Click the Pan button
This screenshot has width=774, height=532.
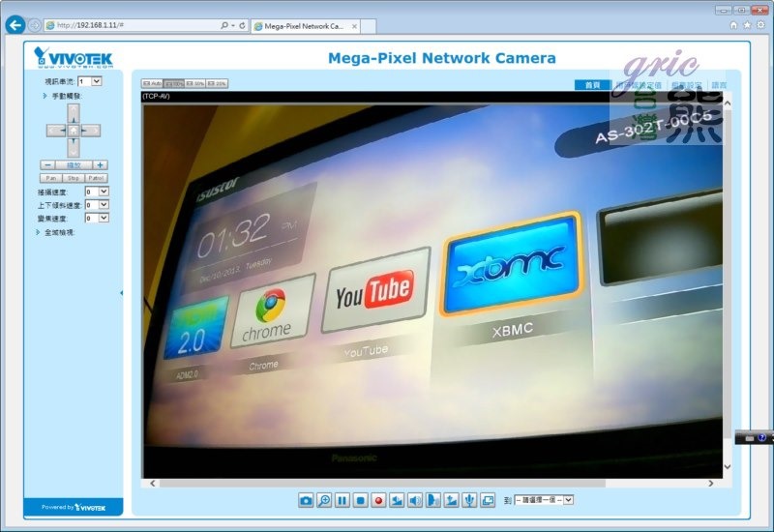(51, 178)
